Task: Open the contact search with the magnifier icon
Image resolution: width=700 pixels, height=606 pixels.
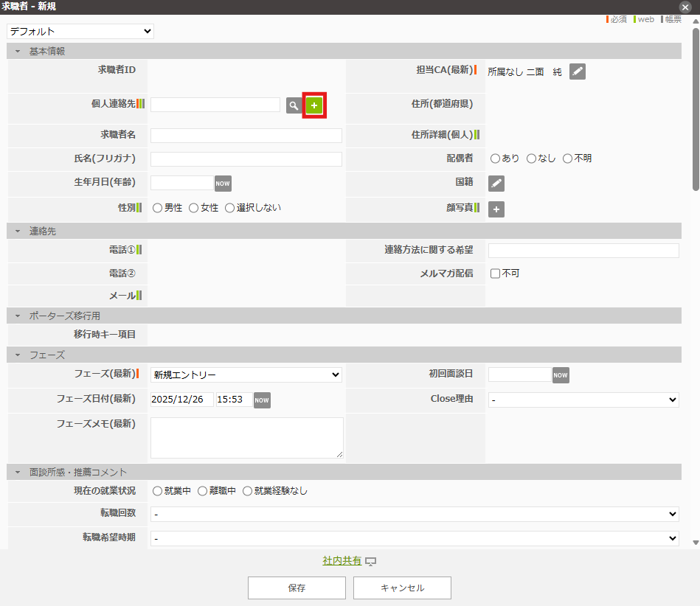Action: click(294, 105)
